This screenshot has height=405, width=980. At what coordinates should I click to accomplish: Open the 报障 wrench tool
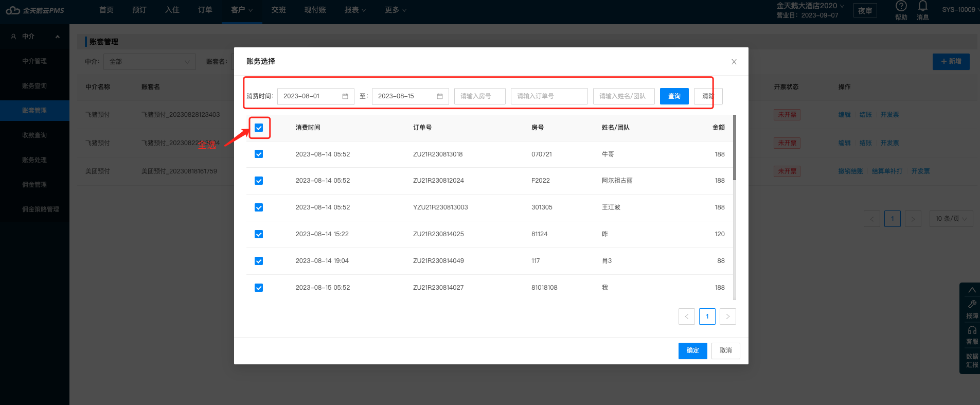tap(972, 309)
